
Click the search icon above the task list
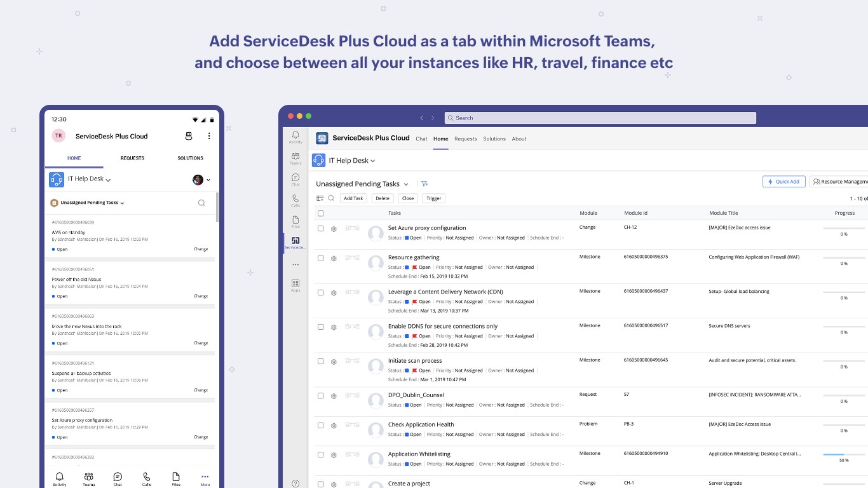coord(331,198)
